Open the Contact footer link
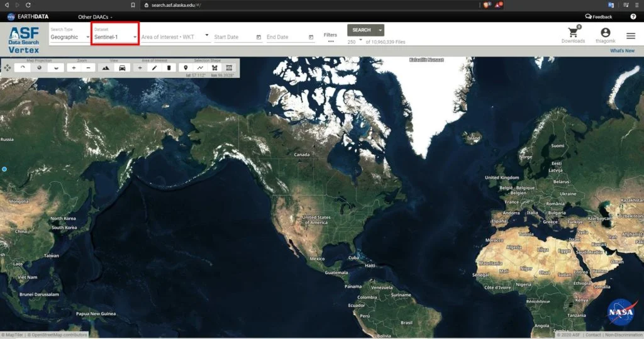 [593, 335]
